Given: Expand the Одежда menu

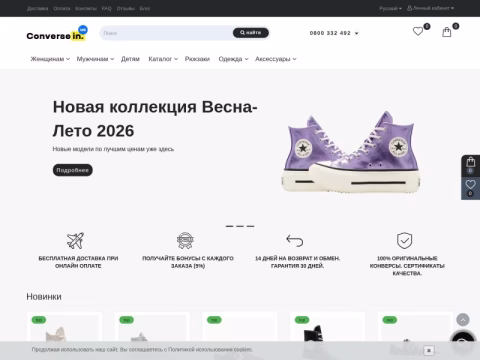Looking at the screenshot, I should click(x=233, y=59).
